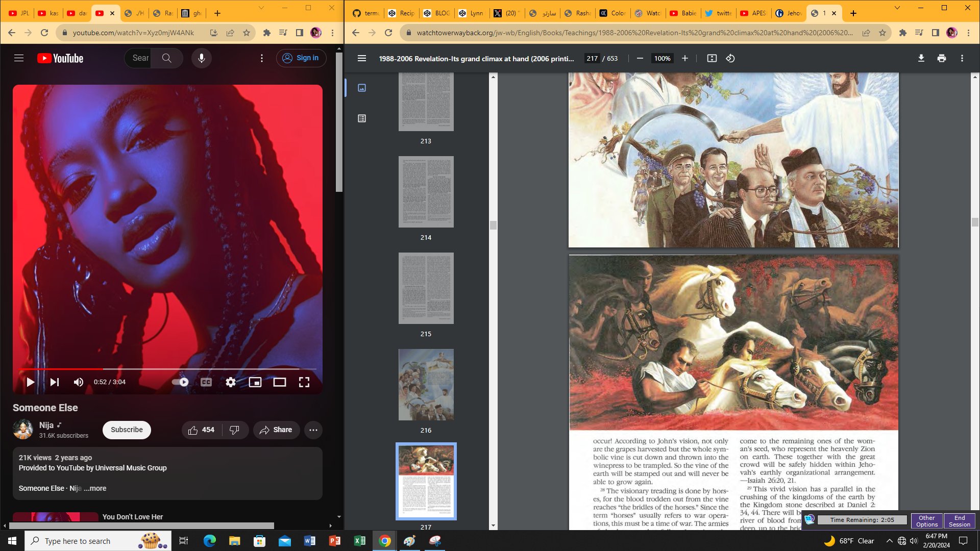Toggle autoplay switch in player
This screenshot has width=980, height=551.
point(180,382)
